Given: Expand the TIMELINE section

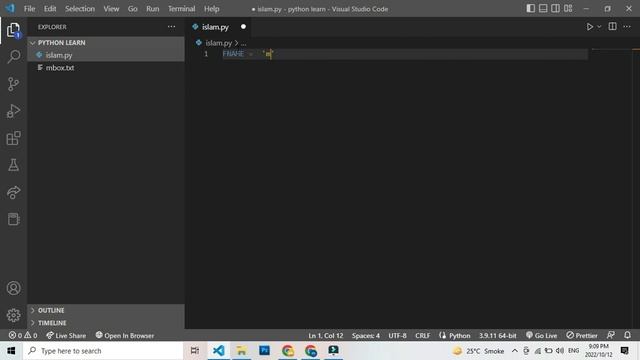Looking at the screenshot, I should [x=106, y=322].
